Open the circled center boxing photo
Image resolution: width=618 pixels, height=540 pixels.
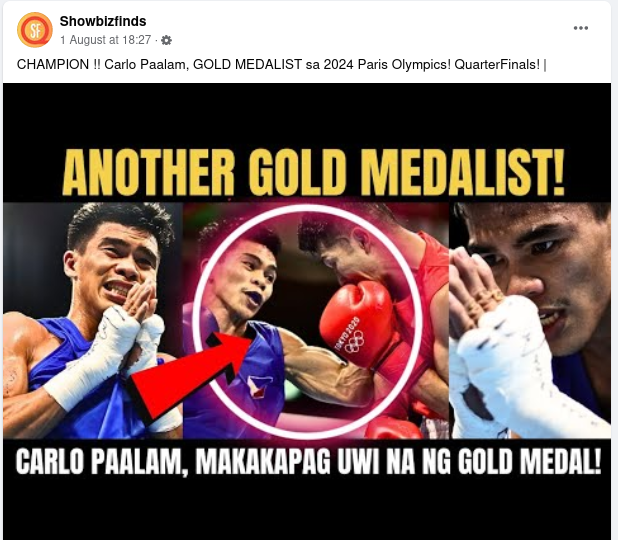(309, 319)
